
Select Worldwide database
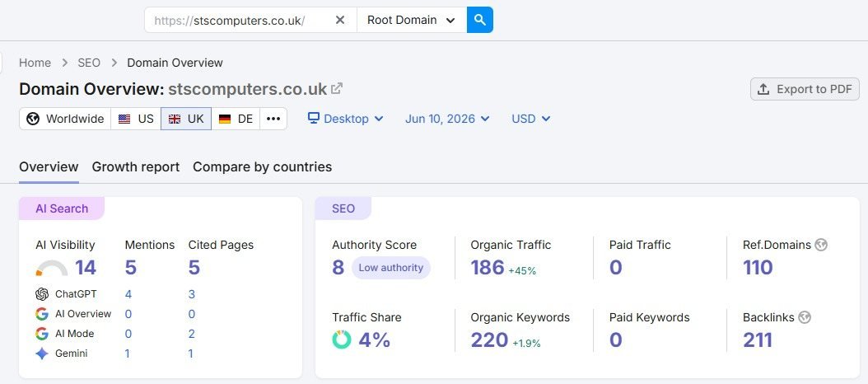click(x=65, y=119)
